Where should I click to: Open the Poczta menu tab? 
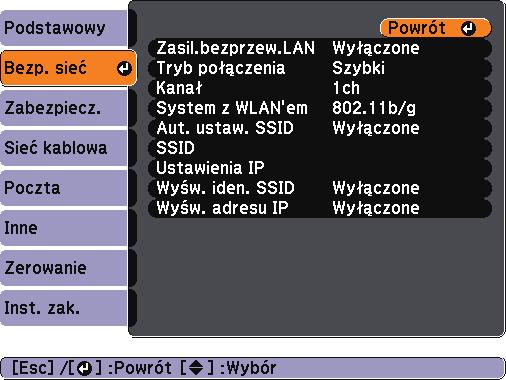(64, 188)
